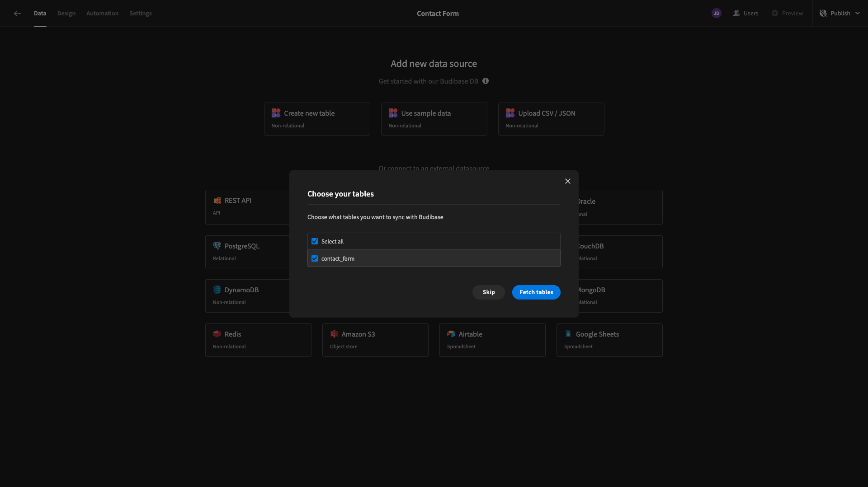Go to the Automation tab
Viewport: 868px width, 487px height.
coord(103,14)
